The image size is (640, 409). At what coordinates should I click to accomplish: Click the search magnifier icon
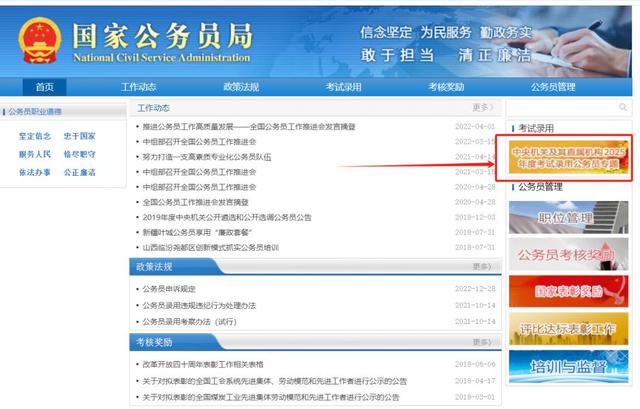click(x=622, y=107)
